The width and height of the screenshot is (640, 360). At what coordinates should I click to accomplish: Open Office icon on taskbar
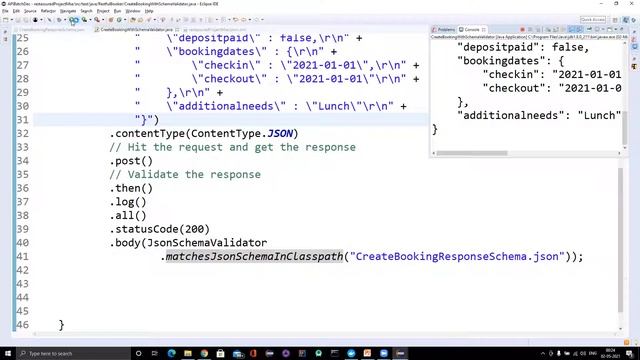[253, 353]
